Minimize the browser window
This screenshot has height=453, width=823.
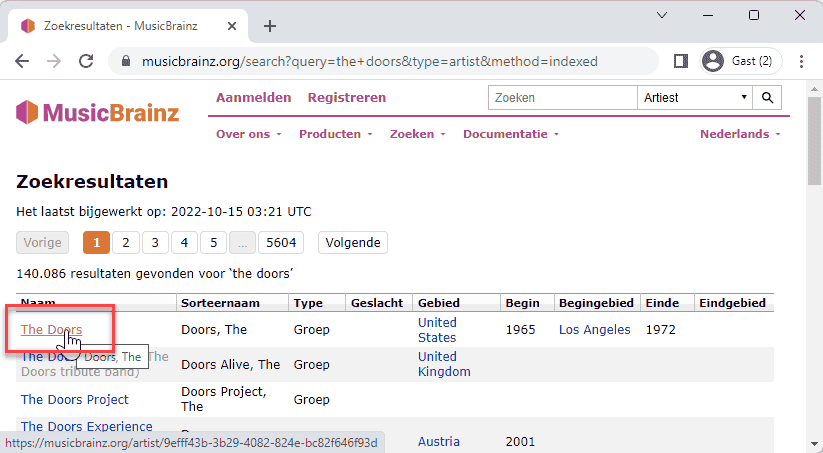coord(708,15)
